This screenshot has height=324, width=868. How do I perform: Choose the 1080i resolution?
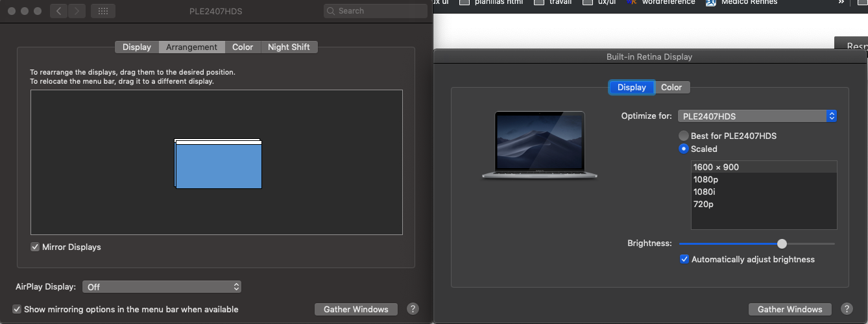tap(764, 192)
